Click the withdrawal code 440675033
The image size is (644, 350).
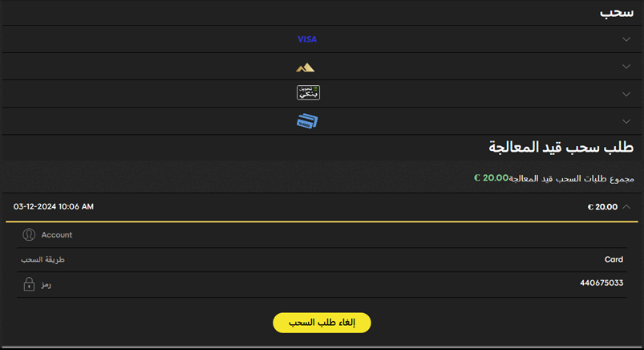601,283
